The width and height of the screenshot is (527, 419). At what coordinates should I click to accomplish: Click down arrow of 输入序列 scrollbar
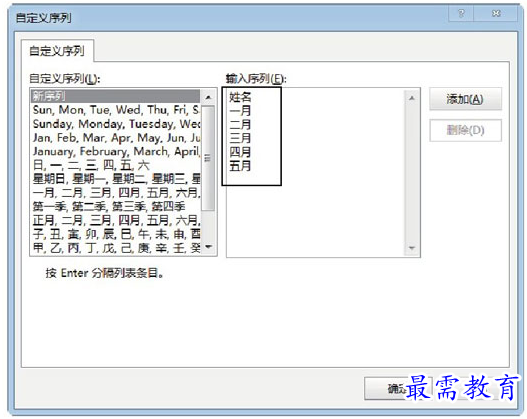tap(412, 248)
